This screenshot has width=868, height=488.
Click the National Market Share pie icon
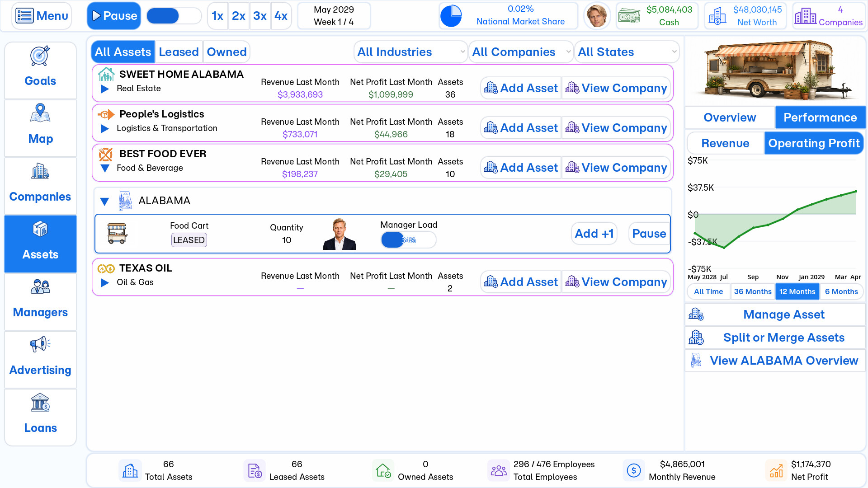451,16
